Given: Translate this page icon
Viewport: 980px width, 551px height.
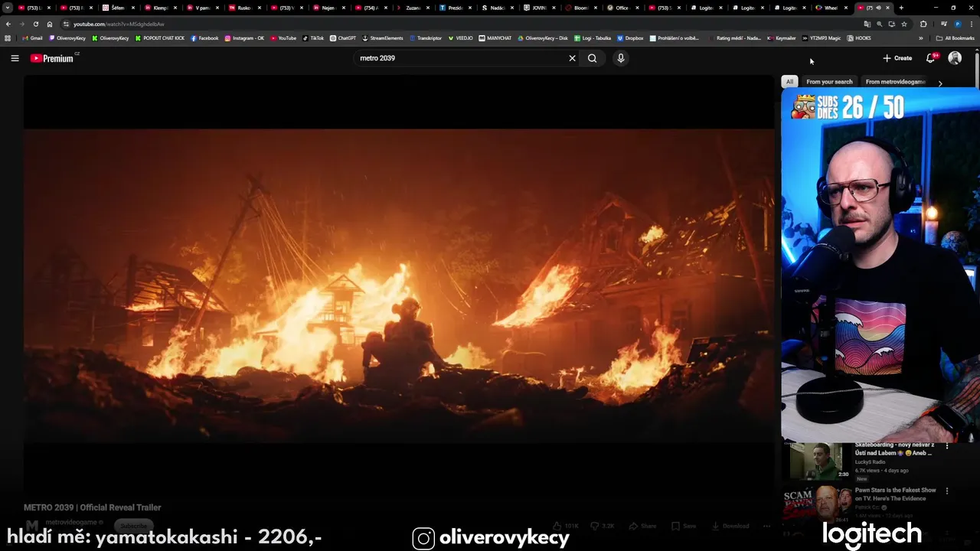Looking at the screenshot, I should [x=867, y=24].
